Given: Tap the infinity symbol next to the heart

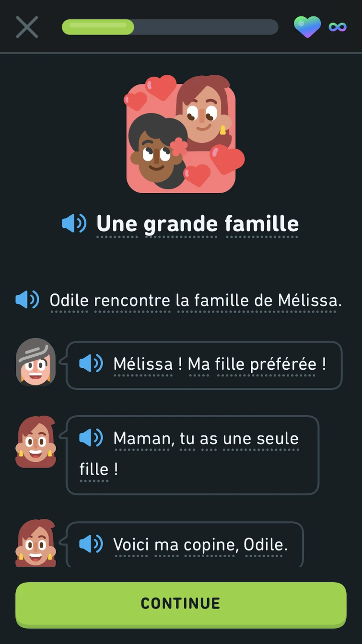Looking at the screenshot, I should coord(337,27).
